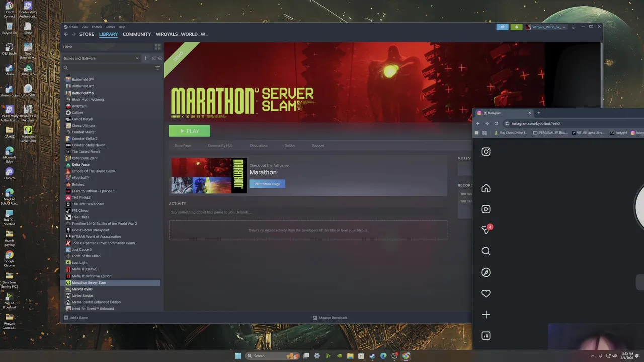Close the Instagram browser tab
This screenshot has height=362, width=644.
point(529,113)
